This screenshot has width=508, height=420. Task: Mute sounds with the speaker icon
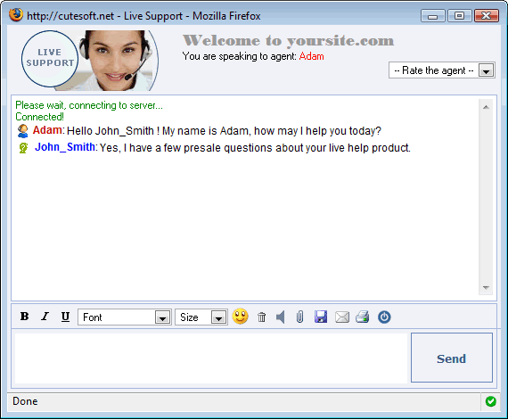(x=281, y=317)
